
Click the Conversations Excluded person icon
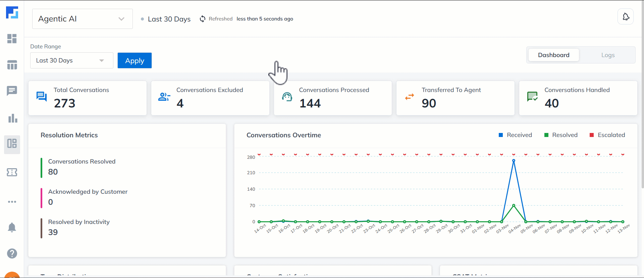tap(164, 97)
